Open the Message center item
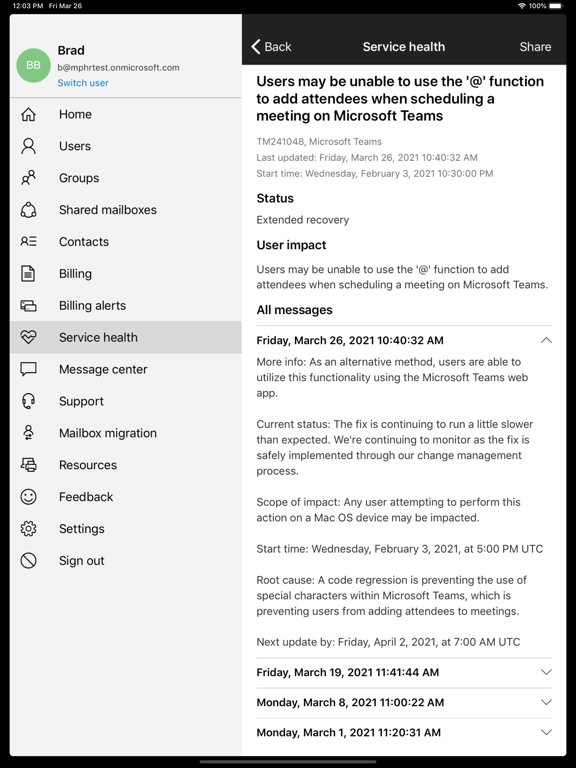The height and width of the screenshot is (768, 576). click(125, 369)
